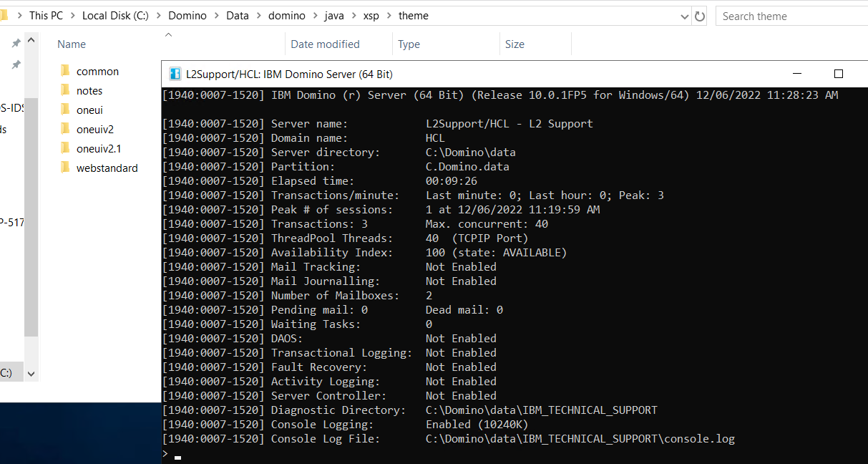Viewport: 868px width, 464px height.
Task: Select the oneuiv2.1 folder name
Action: [x=99, y=148]
